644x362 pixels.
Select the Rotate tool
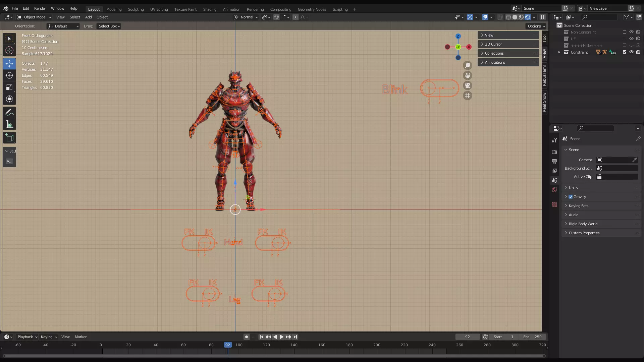[x=9, y=75]
